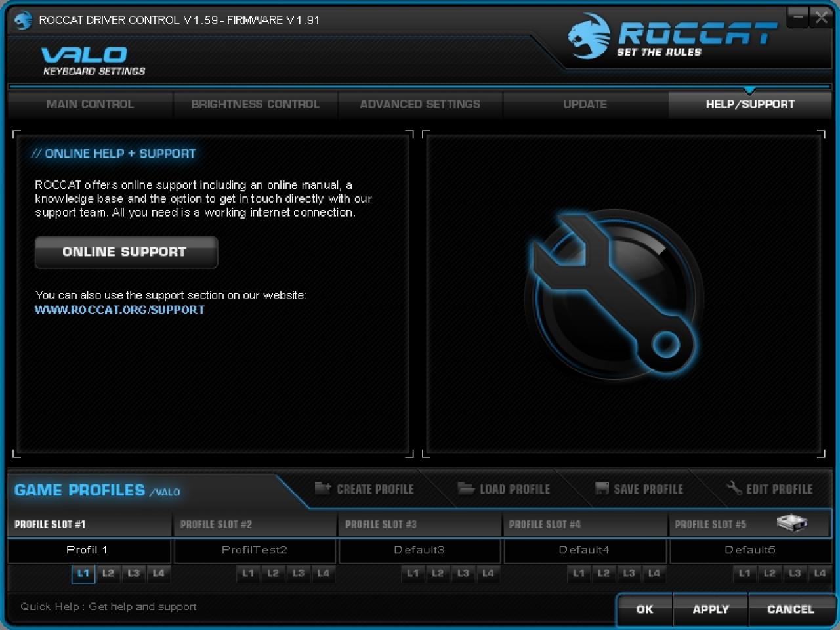The width and height of the screenshot is (840, 630).
Task: Select the Help/Support tab
Action: pos(750,104)
